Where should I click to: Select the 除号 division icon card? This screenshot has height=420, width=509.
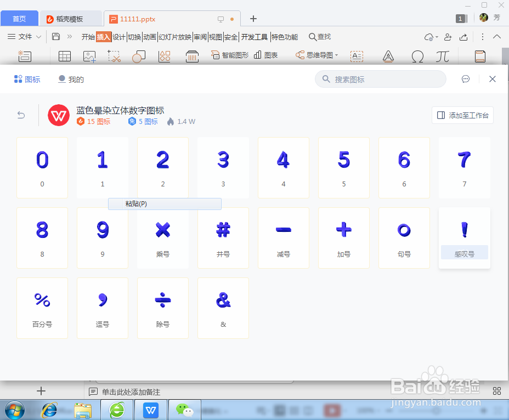(x=163, y=308)
